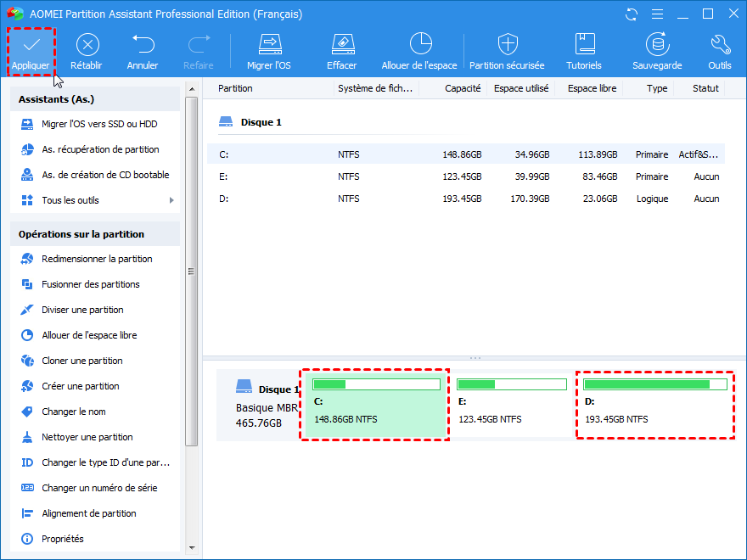Select Changer un numéro de série
Screen dimensions: 747x560
coord(95,488)
